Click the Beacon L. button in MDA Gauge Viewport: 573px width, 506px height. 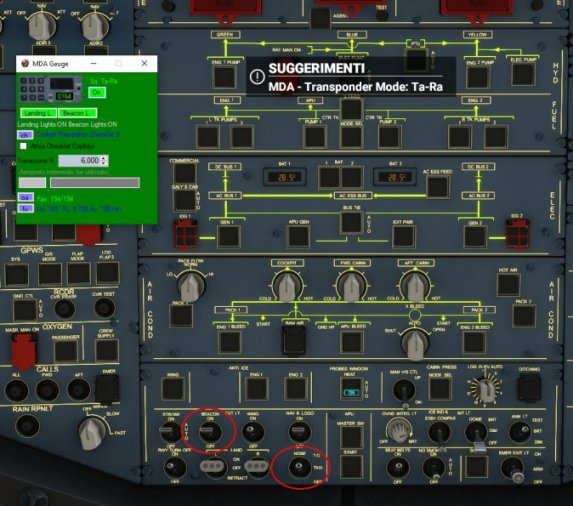pyautogui.click(x=77, y=113)
